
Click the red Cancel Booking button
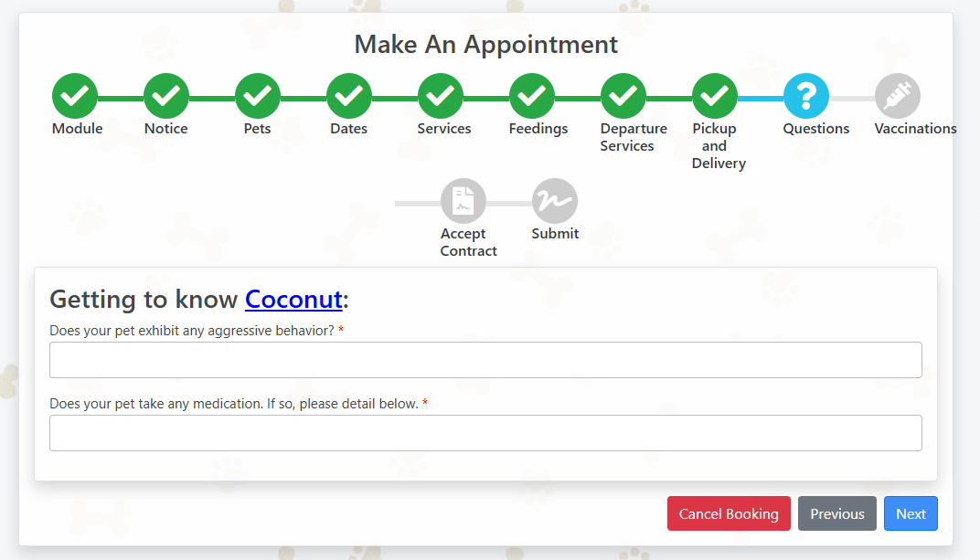coord(729,513)
